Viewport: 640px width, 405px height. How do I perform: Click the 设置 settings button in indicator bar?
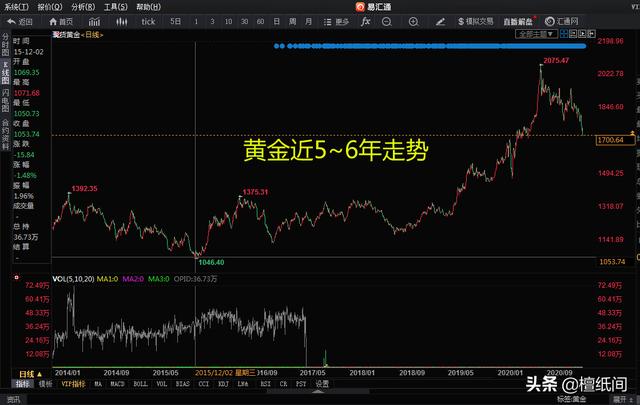[x=322, y=383]
